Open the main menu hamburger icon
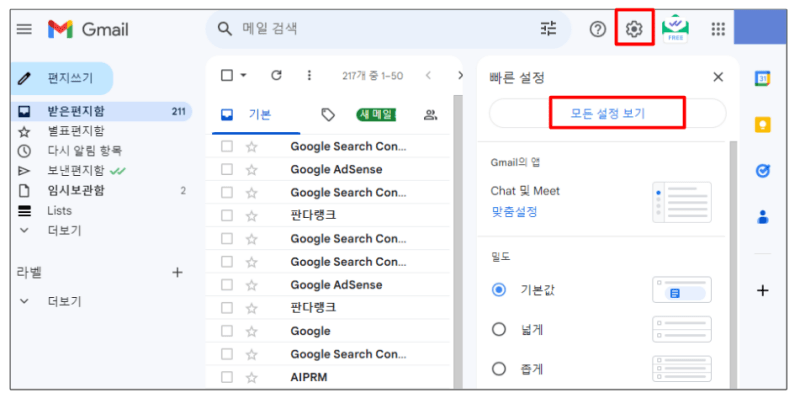The image size is (800, 398). [x=24, y=29]
